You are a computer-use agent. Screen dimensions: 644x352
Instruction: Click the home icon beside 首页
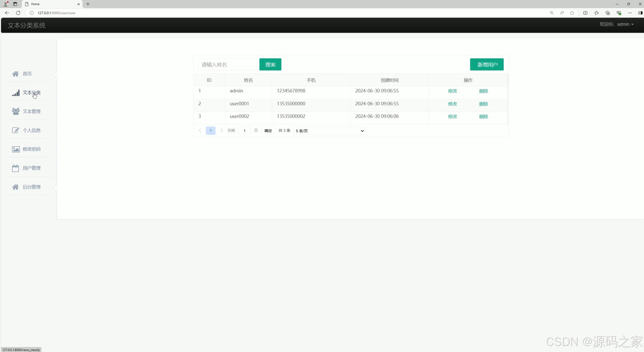(15, 74)
